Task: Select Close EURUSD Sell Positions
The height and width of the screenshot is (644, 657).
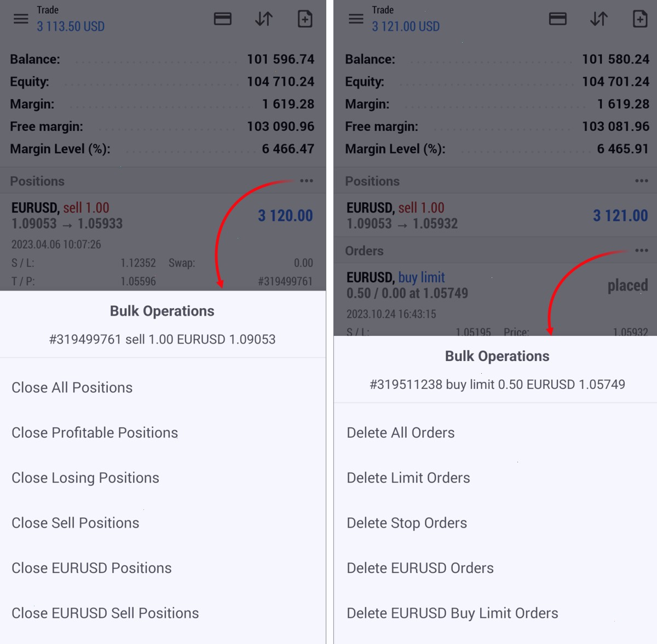Action: pos(163,613)
